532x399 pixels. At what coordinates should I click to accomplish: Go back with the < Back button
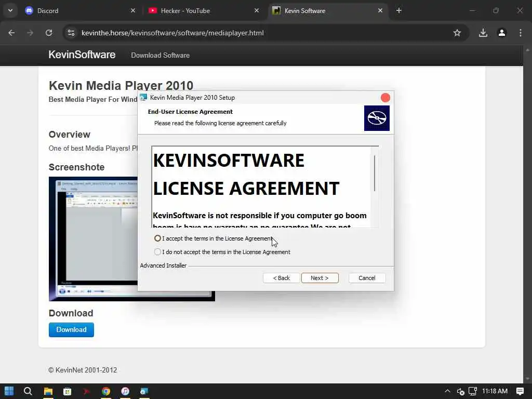pyautogui.click(x=281, y=278)
